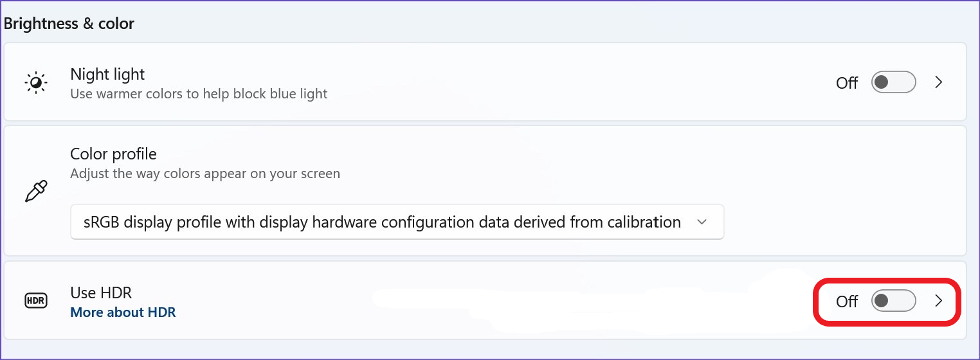Click the Brightness & color section heading
Viewport: 980px width, 360px height.
coord(69,24)
